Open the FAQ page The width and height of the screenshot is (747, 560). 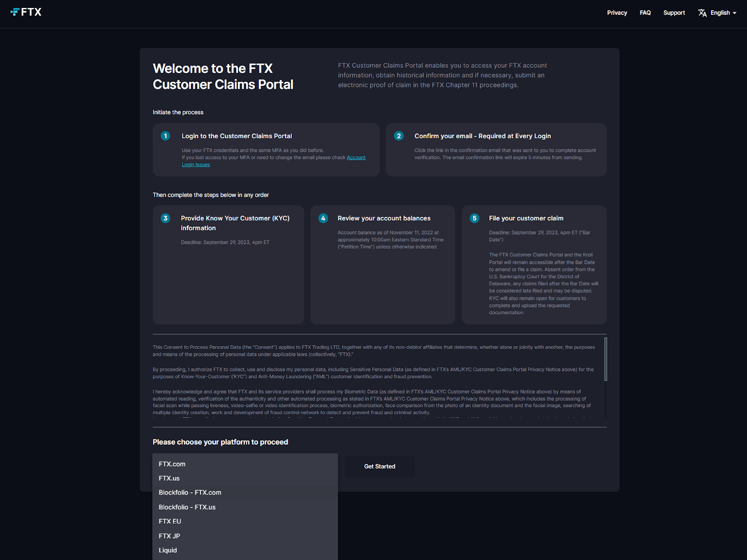point(645,13)
